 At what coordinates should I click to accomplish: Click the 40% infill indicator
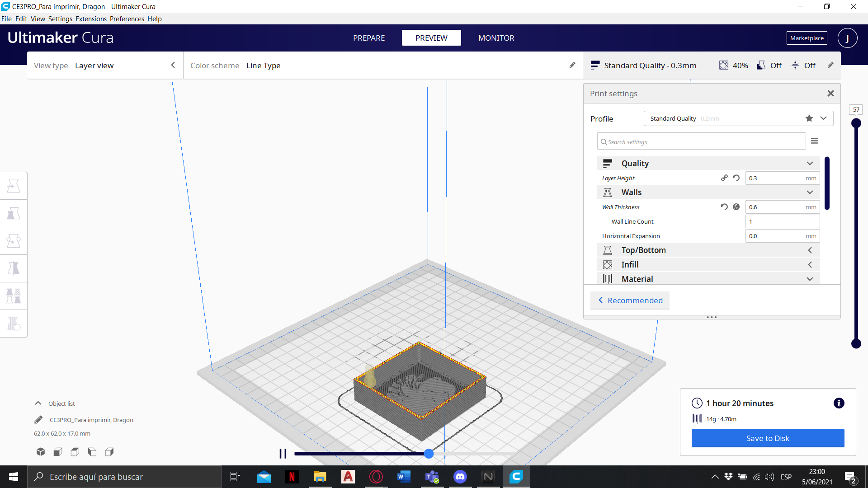pos(733,65)
